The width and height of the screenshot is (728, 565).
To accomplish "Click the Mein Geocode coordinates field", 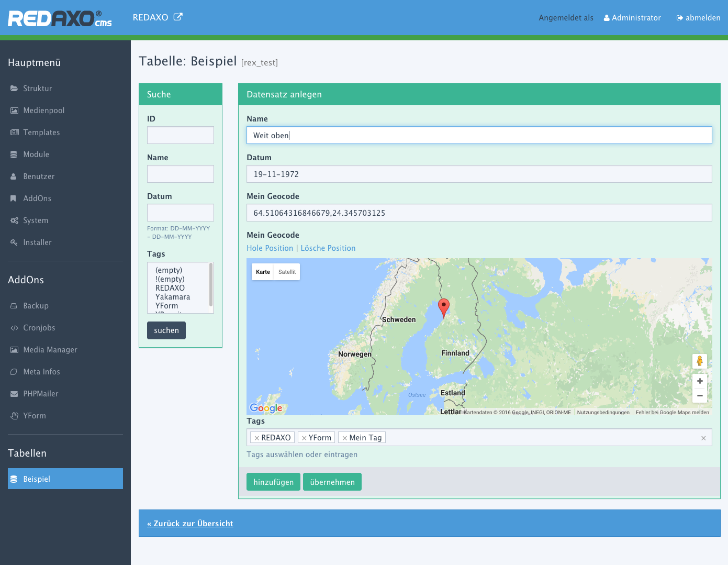I will tap(479, 213).
